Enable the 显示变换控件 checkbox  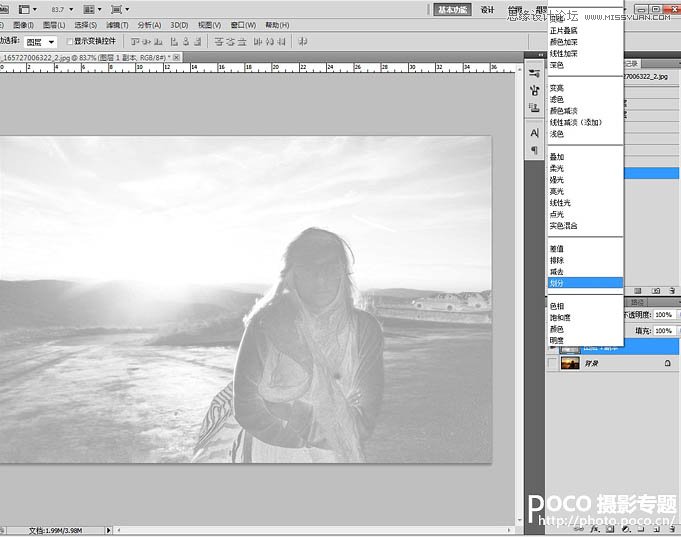(69, 42)
